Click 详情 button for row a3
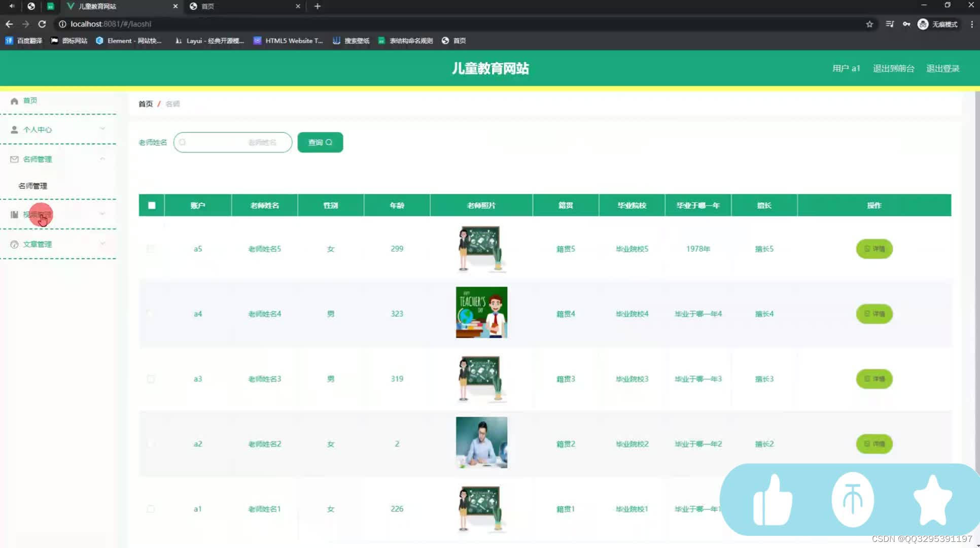The image size is (980, 548). [874, 379]
